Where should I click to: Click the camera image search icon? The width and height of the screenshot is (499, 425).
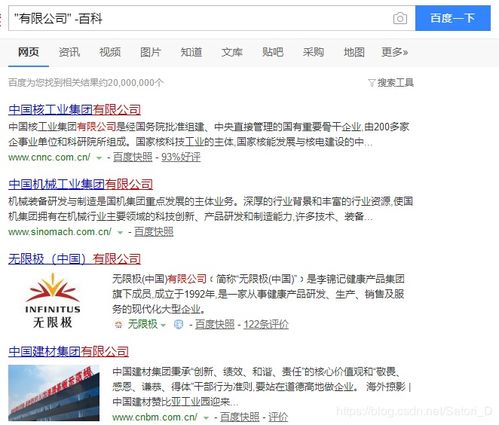(400, 18)
